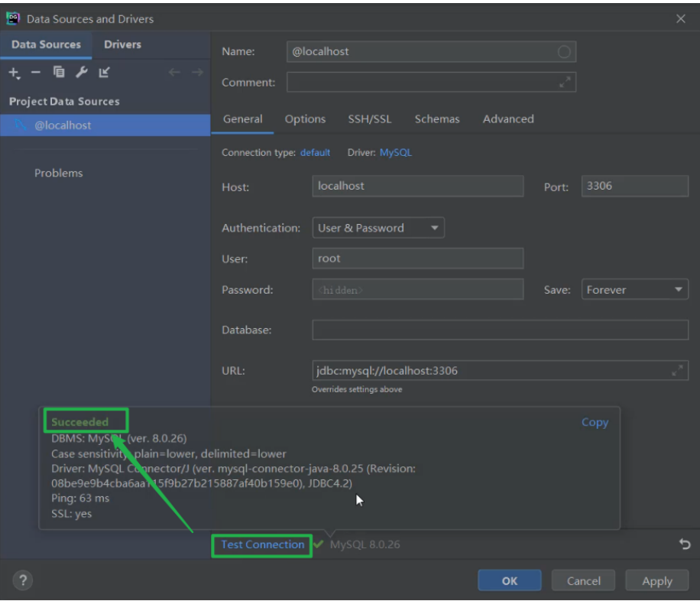The height and width of the screenshot is (601, 700).
Task: Click the Apply button
Action: pyautogui.click(x=656, y=580)
